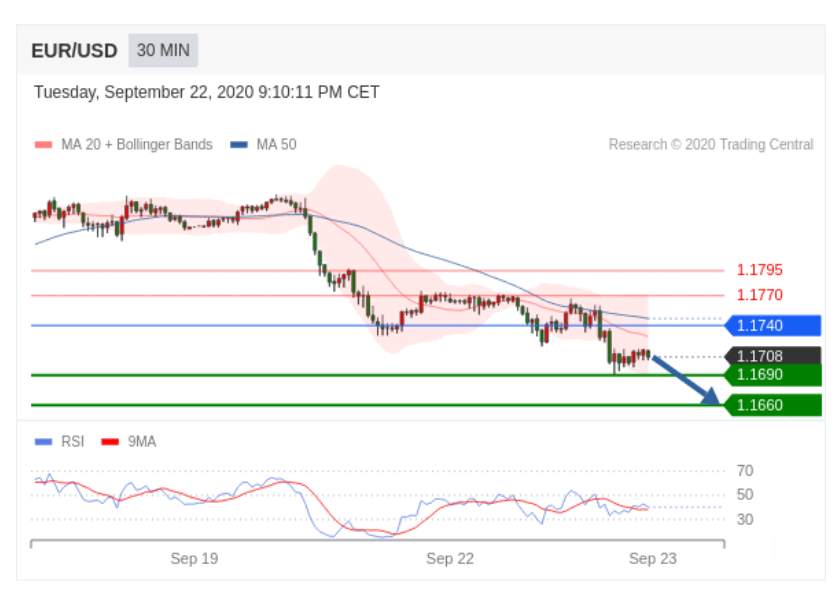Select the EUR/USD pair title
837x604 pixels.
click(74, 51)
